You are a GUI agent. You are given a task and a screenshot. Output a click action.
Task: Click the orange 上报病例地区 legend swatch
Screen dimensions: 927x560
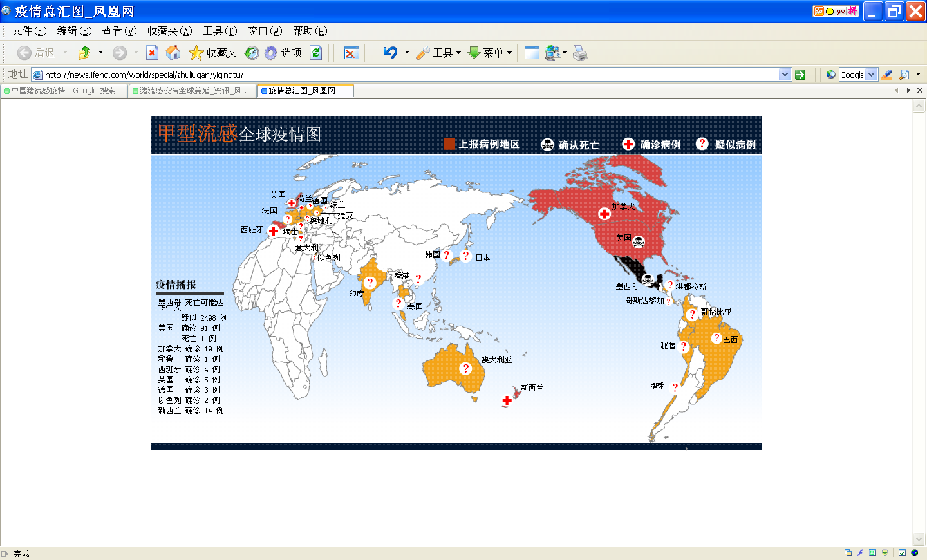click(x=449, y=144)
